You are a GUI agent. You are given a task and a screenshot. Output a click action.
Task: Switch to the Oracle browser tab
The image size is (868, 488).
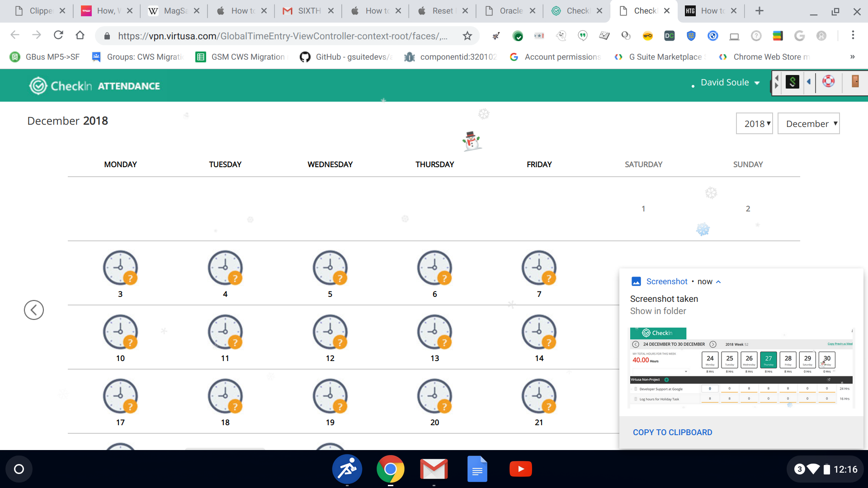point(510,11)
